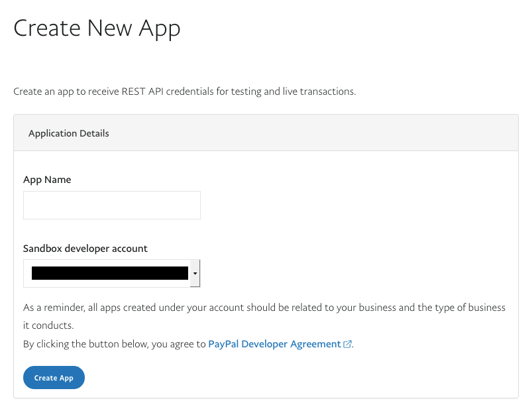Select the Application Details panel header

point(266,133)
